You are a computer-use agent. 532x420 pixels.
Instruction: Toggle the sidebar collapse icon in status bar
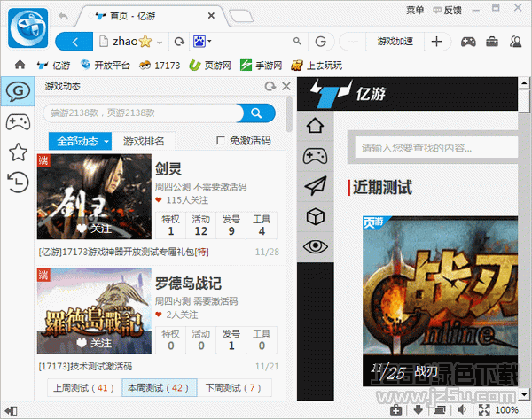pyautogui.click(x=11, y=411)
